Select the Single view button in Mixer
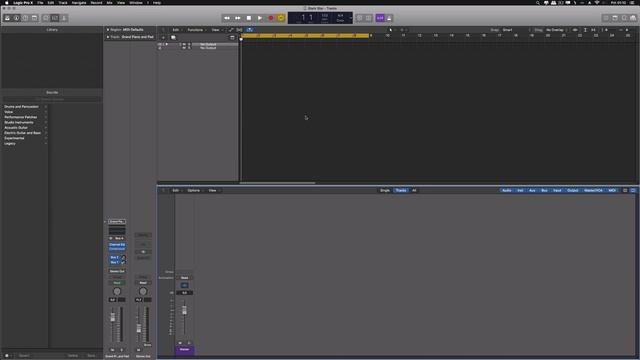 coord(385,191)
